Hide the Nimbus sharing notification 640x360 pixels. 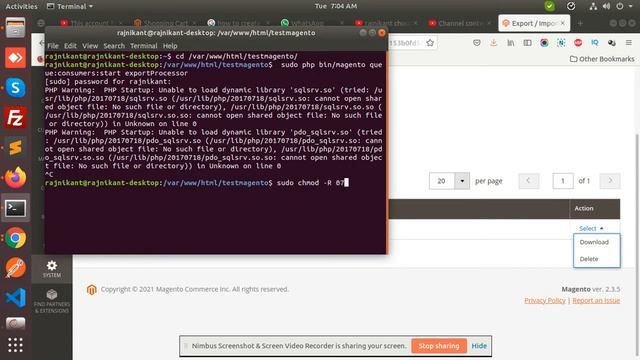pos(479,346)
